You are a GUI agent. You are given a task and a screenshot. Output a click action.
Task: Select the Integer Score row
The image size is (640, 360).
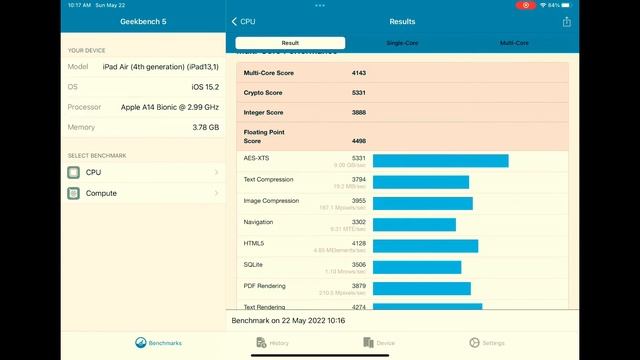point(402,112)
